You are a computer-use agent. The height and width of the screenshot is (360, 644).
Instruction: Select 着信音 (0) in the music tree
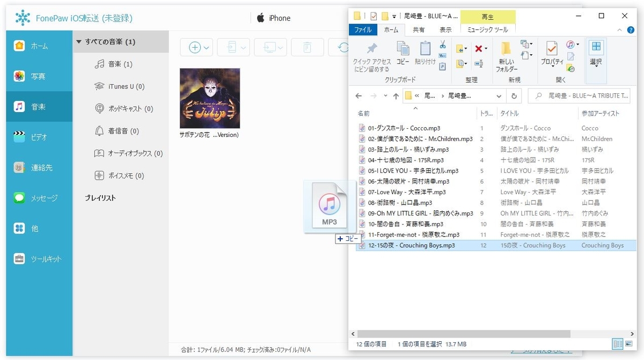click(116, 131)
